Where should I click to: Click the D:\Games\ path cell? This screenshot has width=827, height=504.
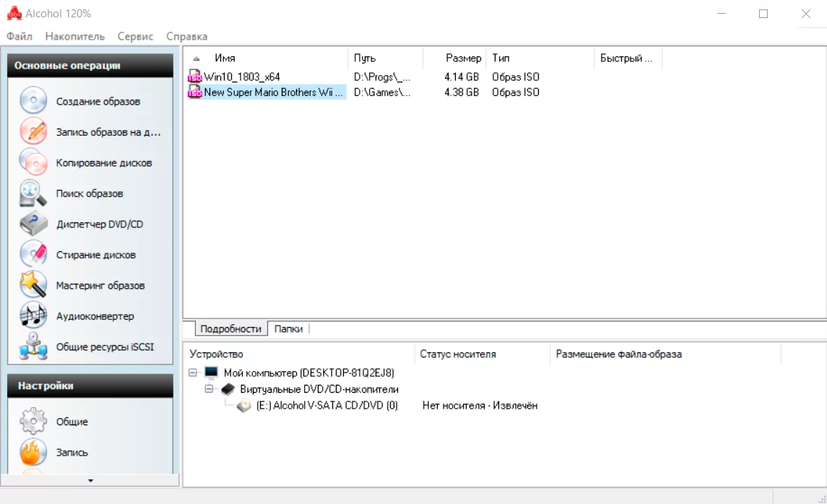[382, 92]
